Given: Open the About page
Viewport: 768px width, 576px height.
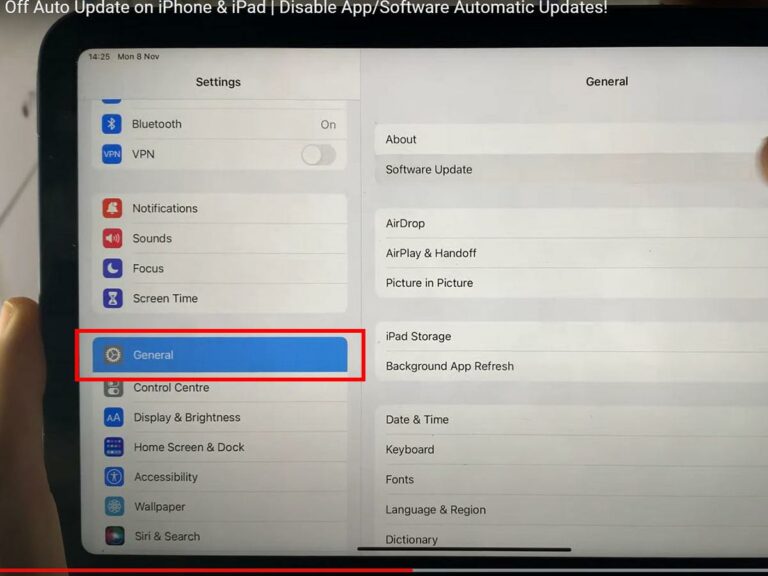Looking at the screenshot, I should pyautogui.click(x=571, y=139).
